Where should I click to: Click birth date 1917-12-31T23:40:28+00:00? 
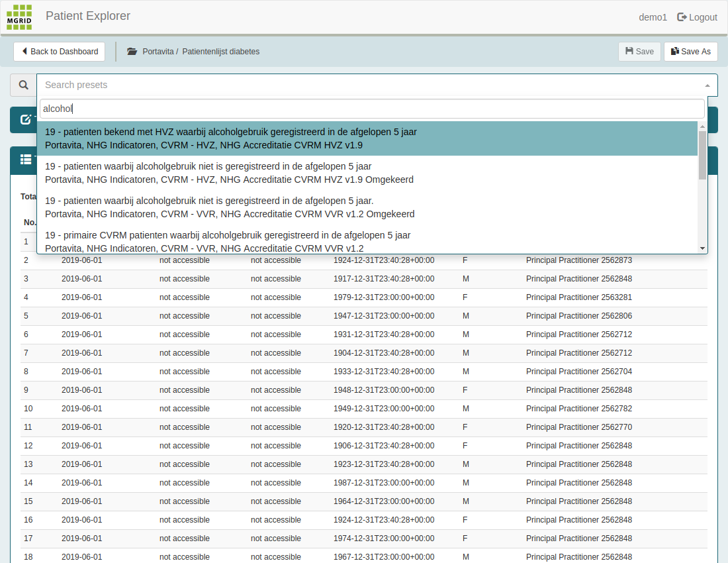pyautogui.click(x=384, y=279)
